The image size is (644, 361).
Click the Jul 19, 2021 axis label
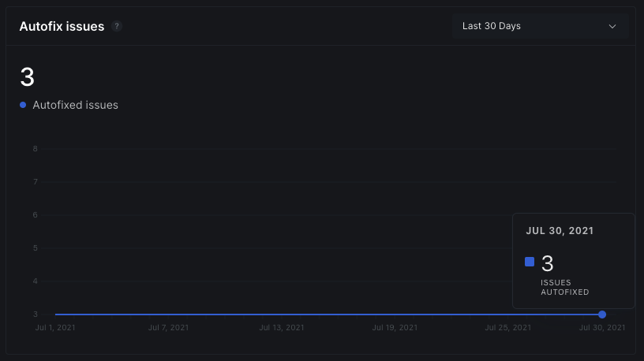click(395, 327)
